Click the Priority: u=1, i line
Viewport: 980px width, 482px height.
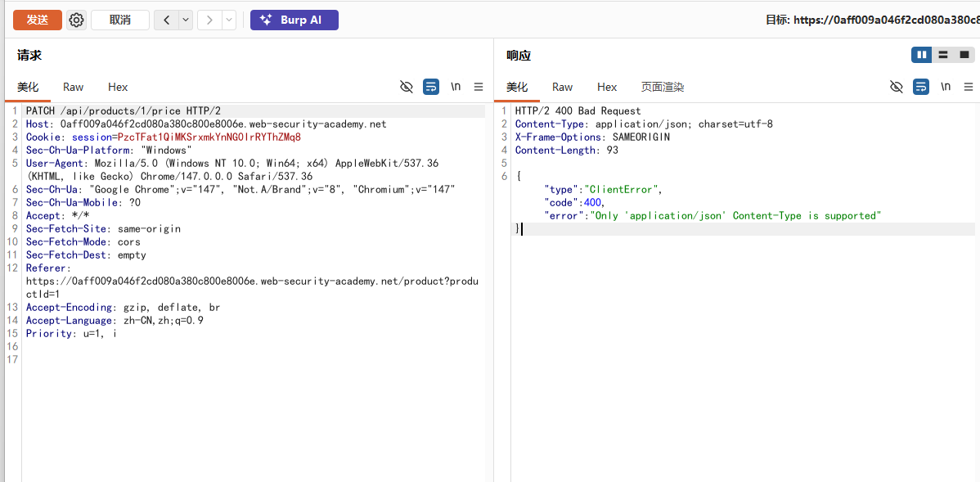click(71, 333)
